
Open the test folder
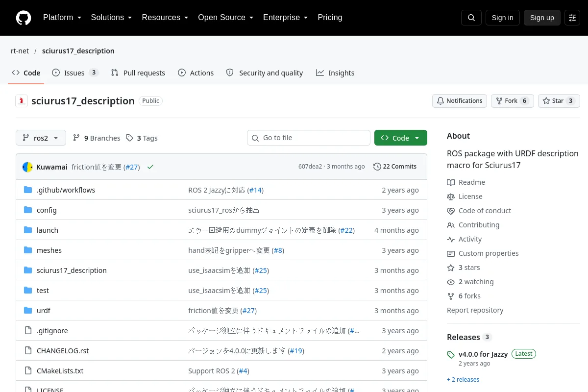click(43, 291)
